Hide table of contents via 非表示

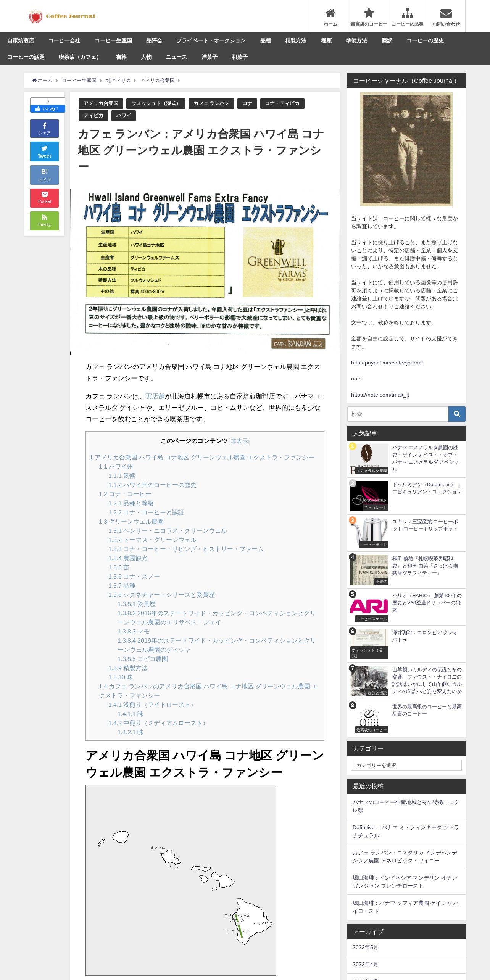(239, 441)
